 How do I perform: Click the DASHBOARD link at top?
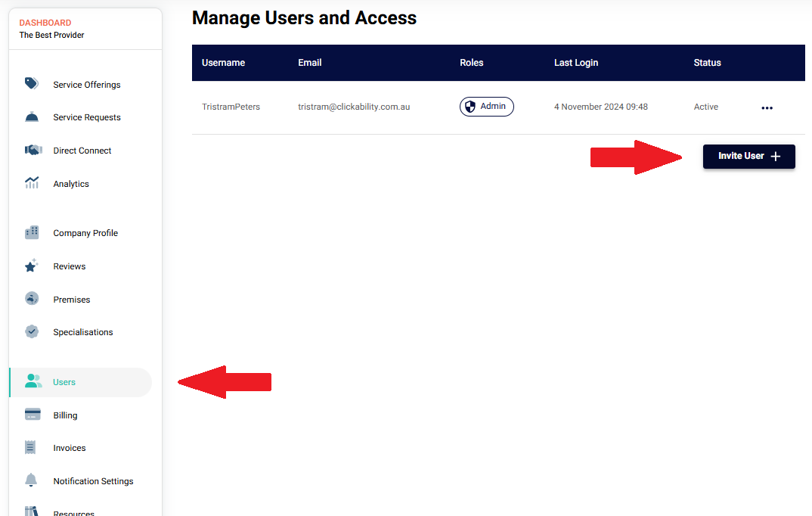[x=45, y=23]
